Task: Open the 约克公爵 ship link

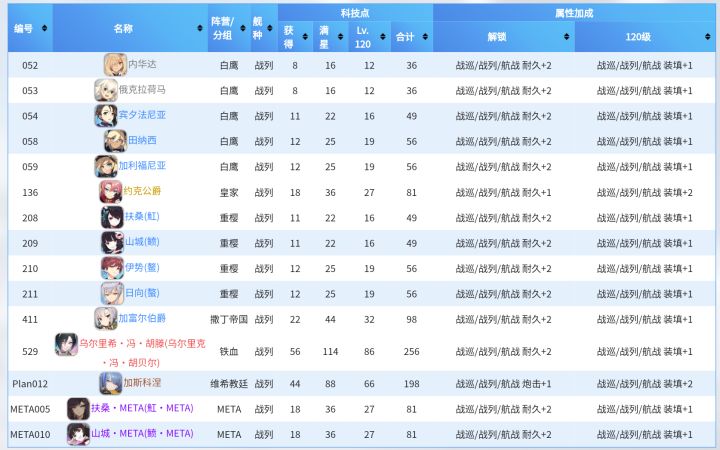Action: click(x=142, y=191)
